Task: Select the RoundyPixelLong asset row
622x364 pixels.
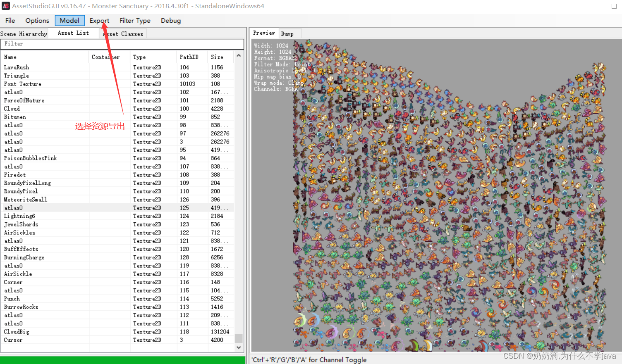Action: point(118,183)
